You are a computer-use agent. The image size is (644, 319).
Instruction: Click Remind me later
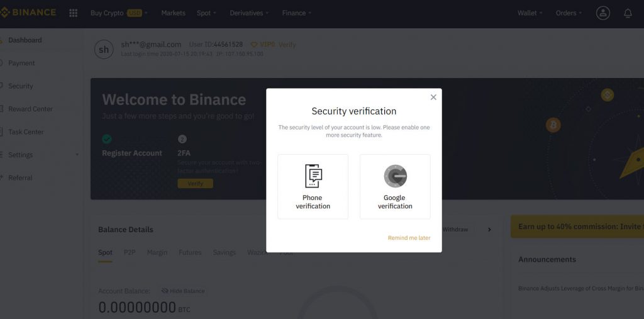[x=409, y=238]
